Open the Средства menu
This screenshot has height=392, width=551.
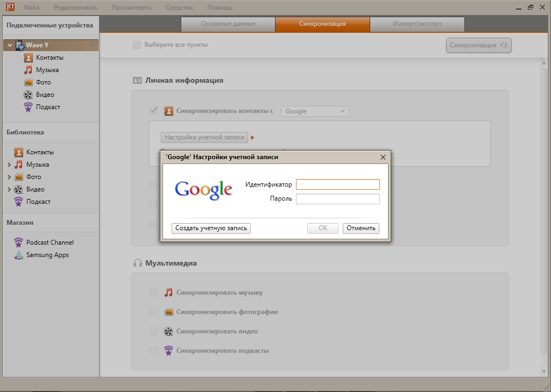point(179,8)
